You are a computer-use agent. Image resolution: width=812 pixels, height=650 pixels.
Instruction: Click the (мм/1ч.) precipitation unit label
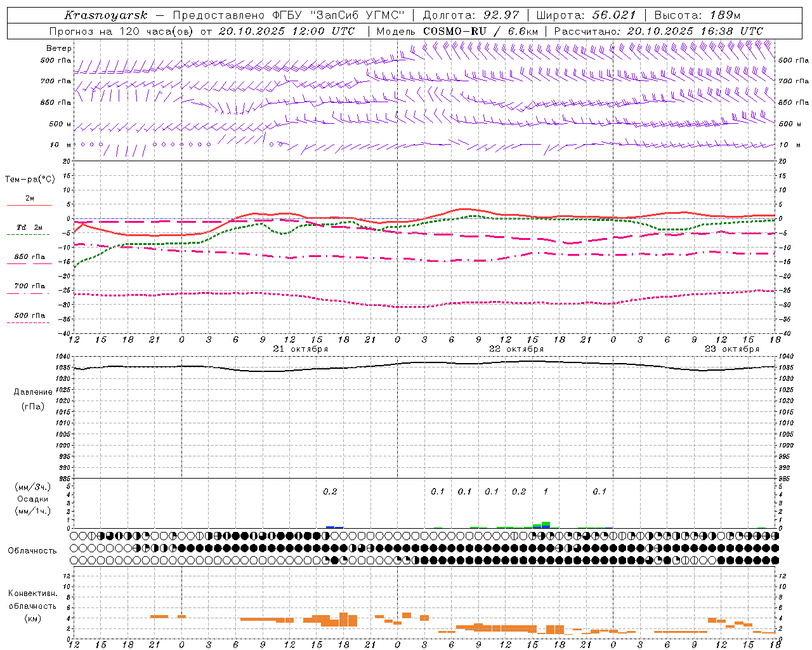click(33, 511)
